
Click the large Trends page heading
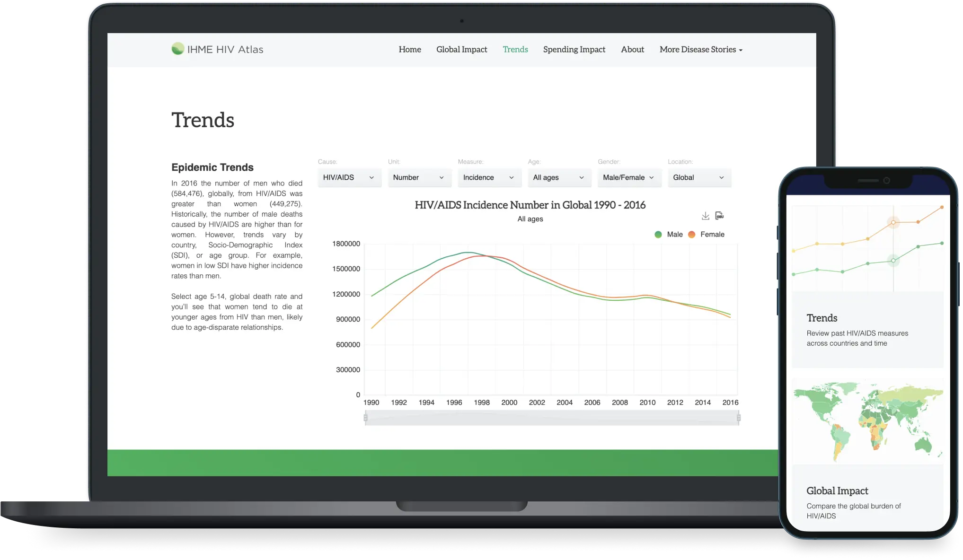[203, 120]
